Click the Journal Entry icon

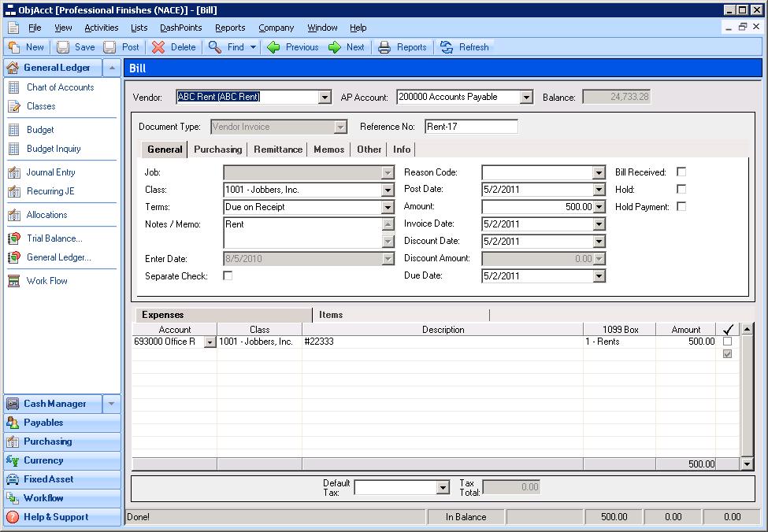pyautogui.click(x=14, y=172)
